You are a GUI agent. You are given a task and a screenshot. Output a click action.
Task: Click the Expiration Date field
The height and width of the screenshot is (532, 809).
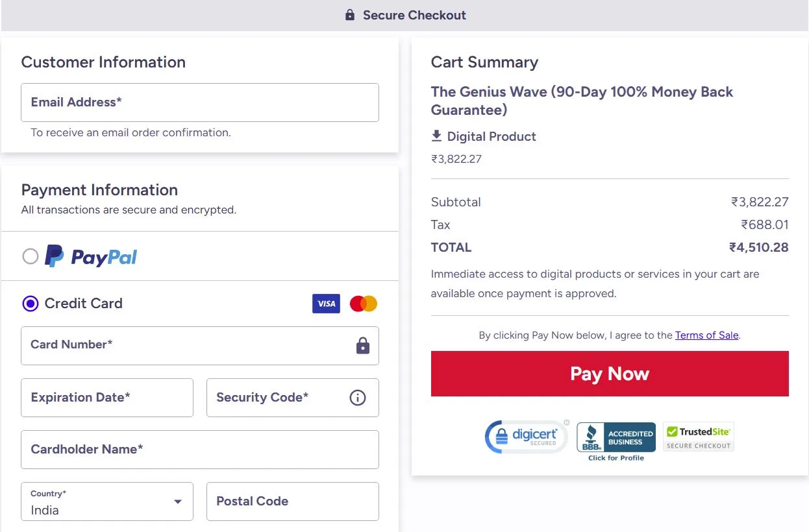(107, 398)
